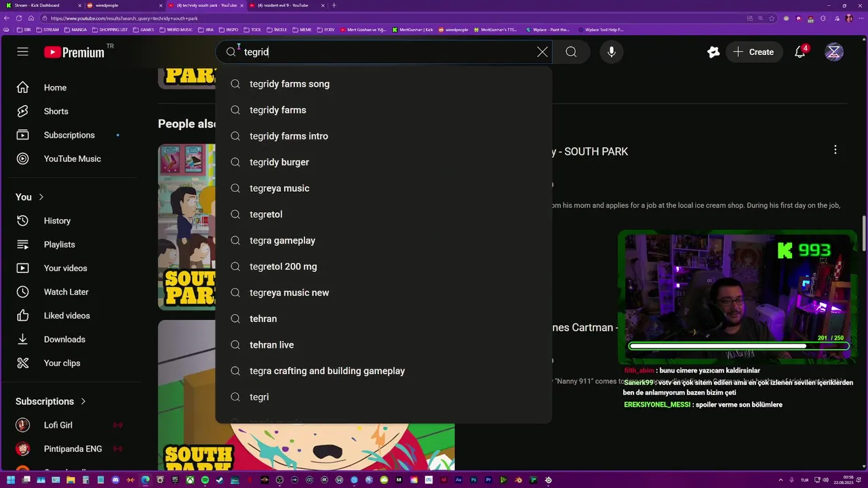Click the browser address bar URL

coord(124,18)
